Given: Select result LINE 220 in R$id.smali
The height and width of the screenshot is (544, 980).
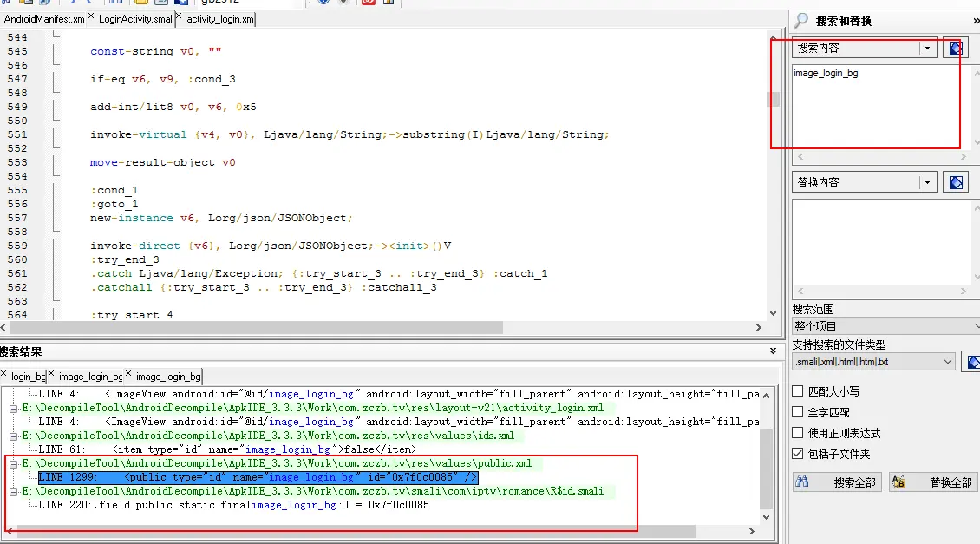Looking at the screenshot, I should coord(234,505).
